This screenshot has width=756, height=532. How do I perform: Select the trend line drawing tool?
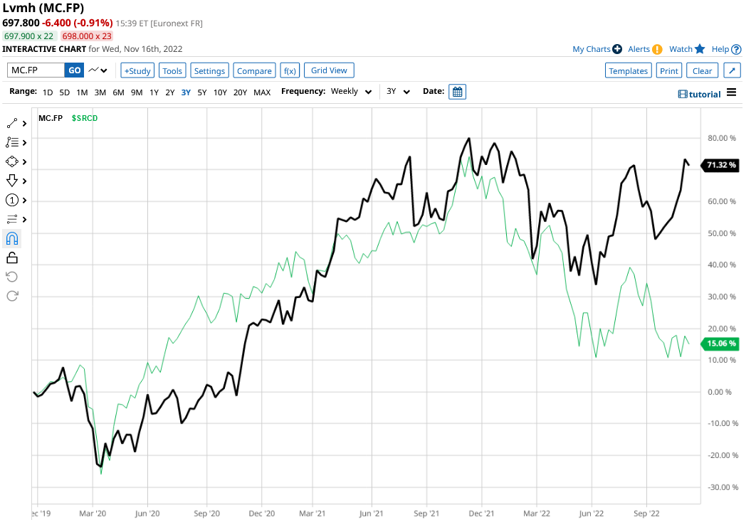[12, 123]
